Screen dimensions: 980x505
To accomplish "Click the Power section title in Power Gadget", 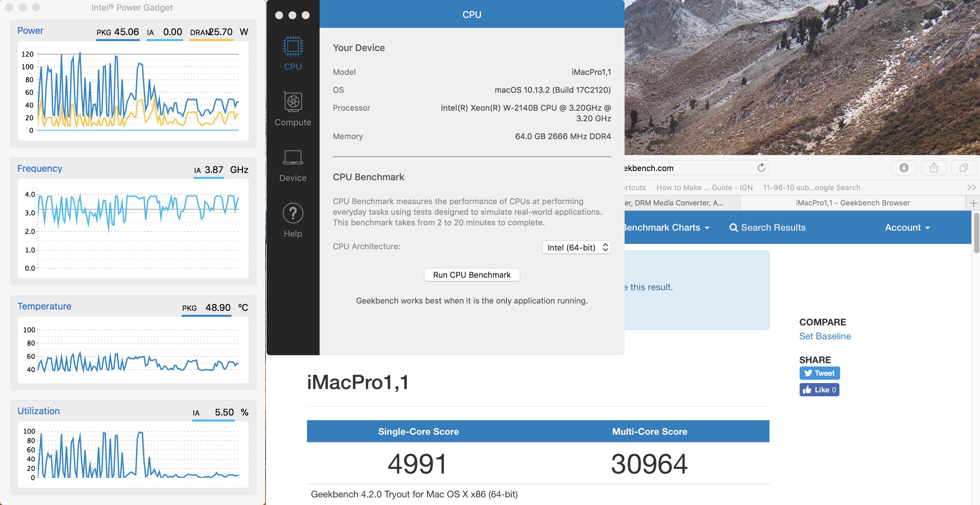I will click(x=30, y=30).
